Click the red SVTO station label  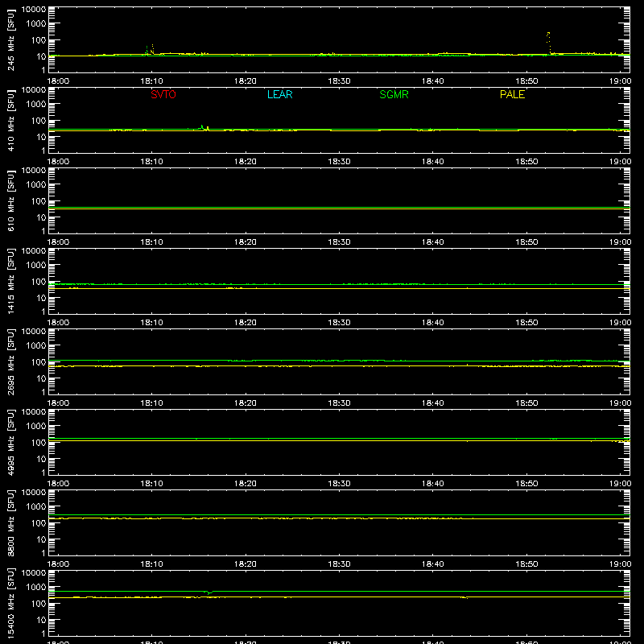tap(163, 94)
